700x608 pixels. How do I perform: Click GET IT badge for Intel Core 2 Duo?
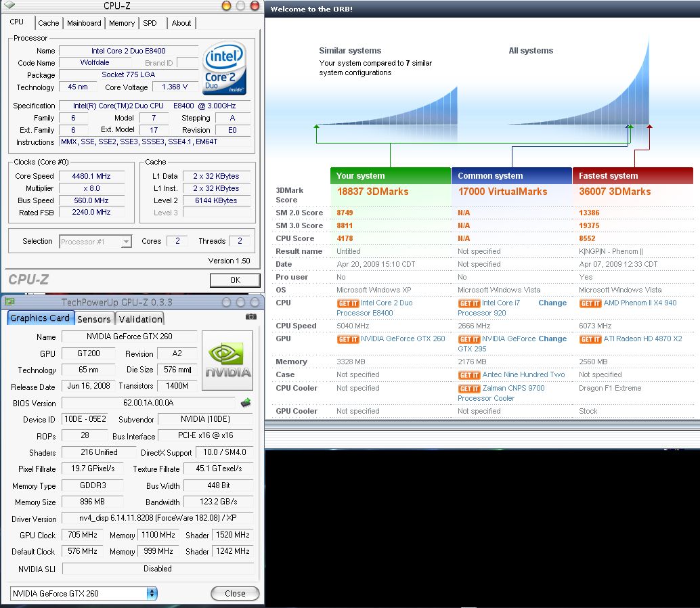click(348, 303)
